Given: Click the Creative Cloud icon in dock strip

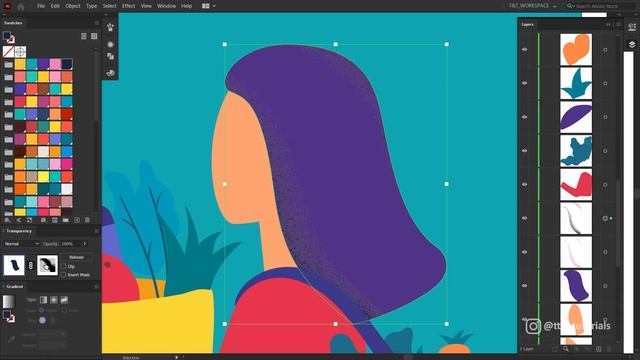Looking at the screenshot, I should click(110, 73).
